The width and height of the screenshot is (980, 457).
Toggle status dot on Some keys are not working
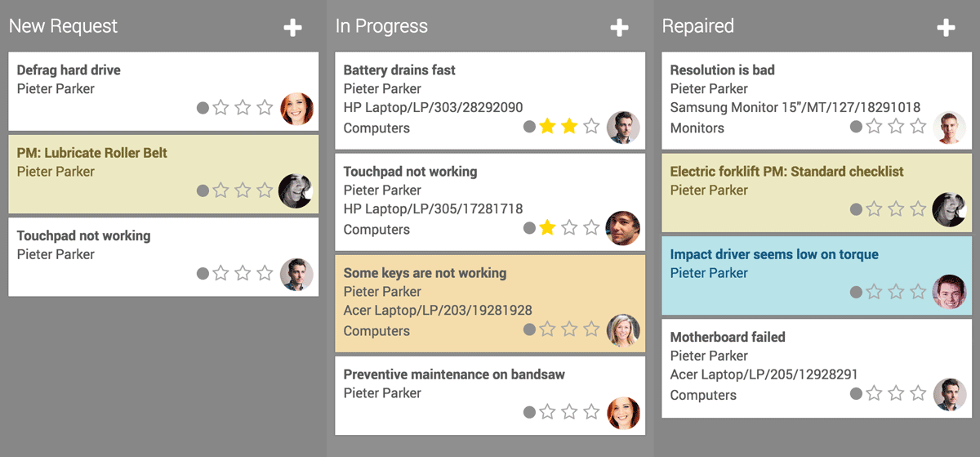click(x=529, y=329)
